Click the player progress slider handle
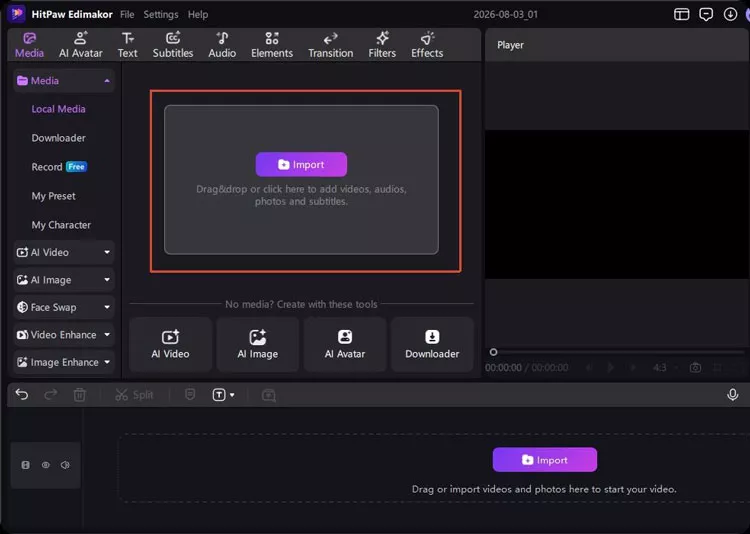750x534 pixels. [494, 352]
